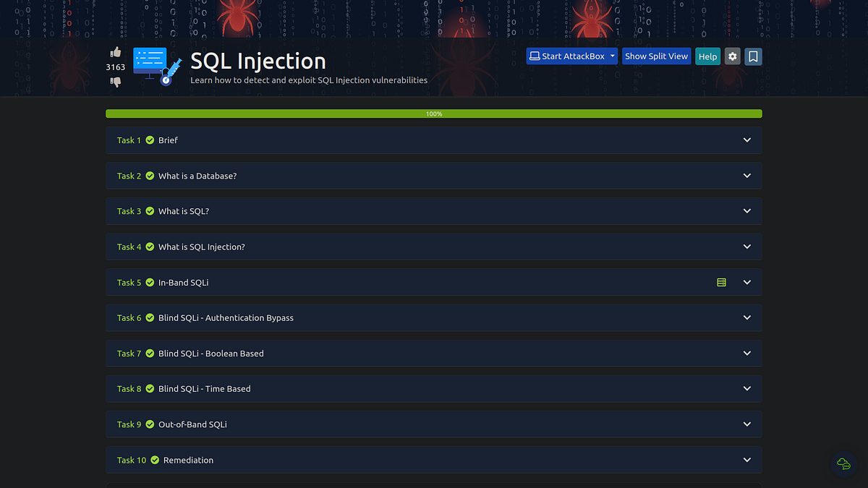Click the green checkmark beside Task 1
868x488 pixels.
149,140
